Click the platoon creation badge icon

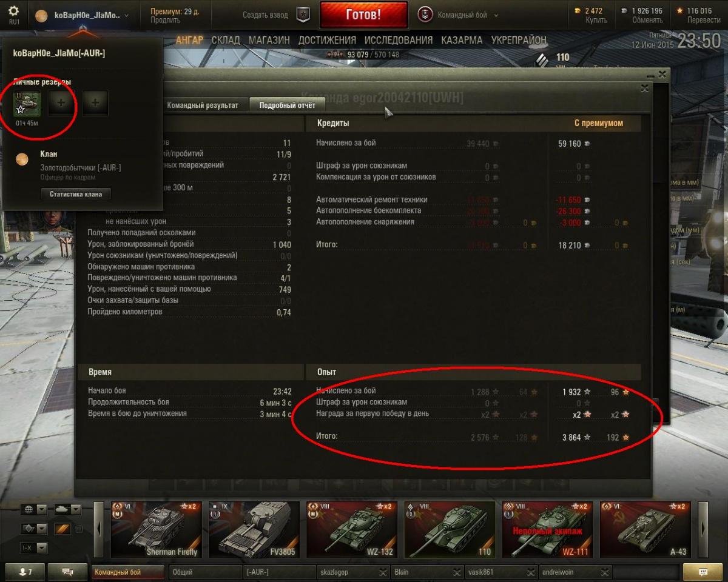coord(303,15)
